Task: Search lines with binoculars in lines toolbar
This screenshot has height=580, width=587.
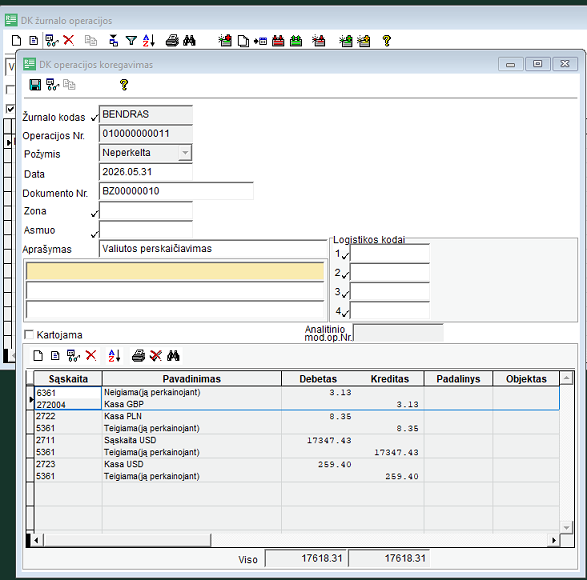Action: tap(173, 356)
